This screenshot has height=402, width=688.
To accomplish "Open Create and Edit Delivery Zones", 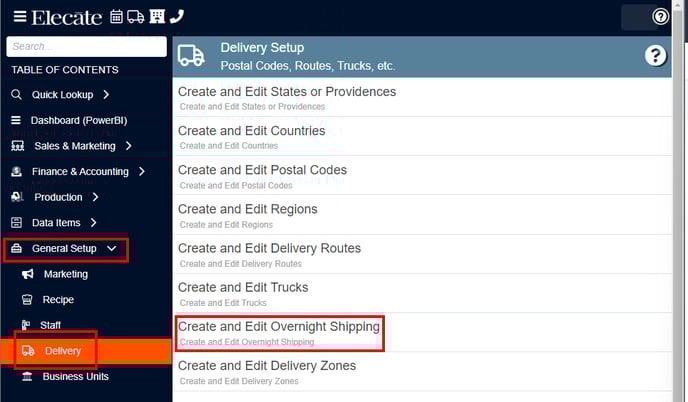I will (422, 372).
